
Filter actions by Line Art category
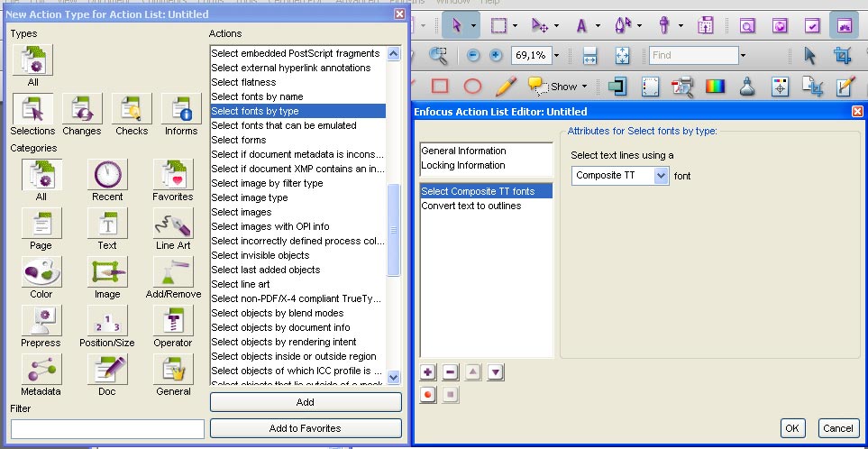[173, 224]
